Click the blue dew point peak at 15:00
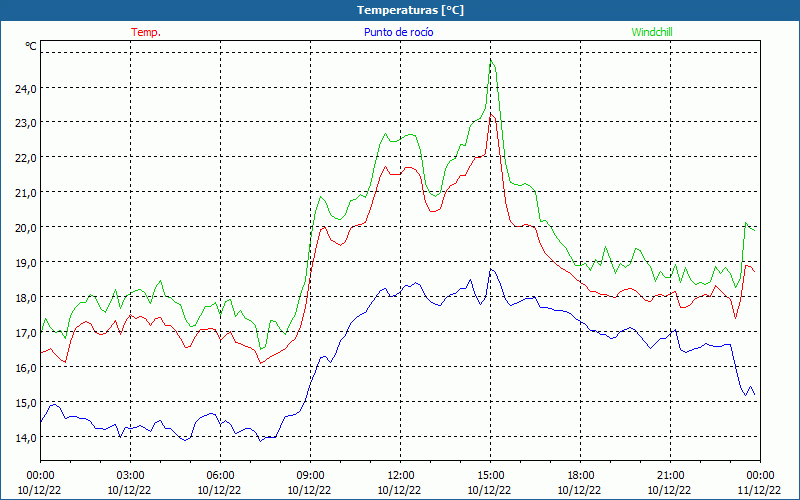This screenshot has width=800, height=500. [491, 269]
